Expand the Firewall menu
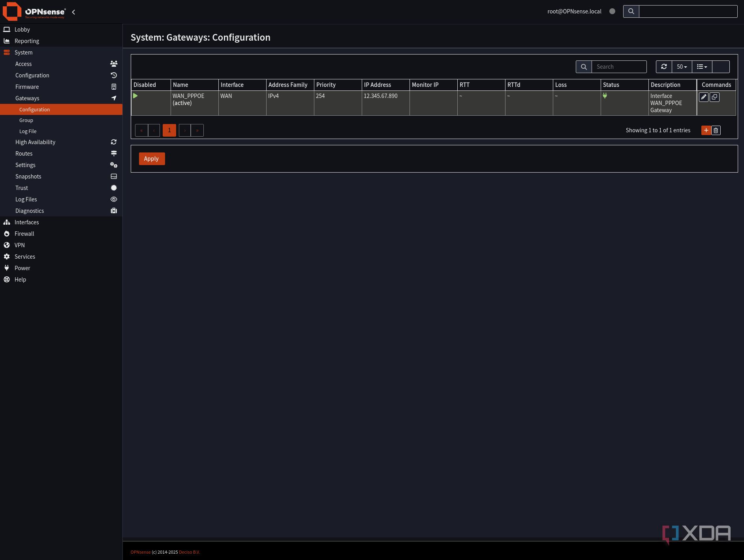The height and width of the screenshot is (560, 744). [61, 234]
